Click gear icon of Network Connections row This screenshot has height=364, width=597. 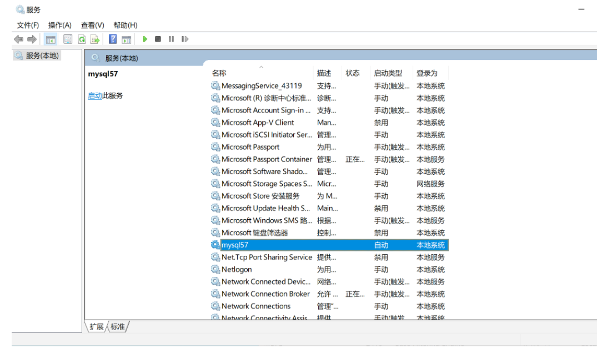[x=215, y=306]
